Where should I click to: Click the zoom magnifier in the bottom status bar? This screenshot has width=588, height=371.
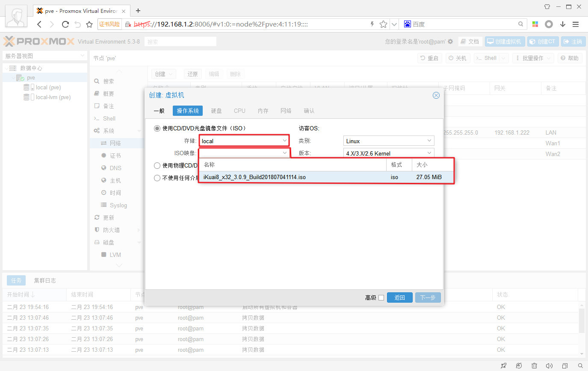tap(580, 366)
